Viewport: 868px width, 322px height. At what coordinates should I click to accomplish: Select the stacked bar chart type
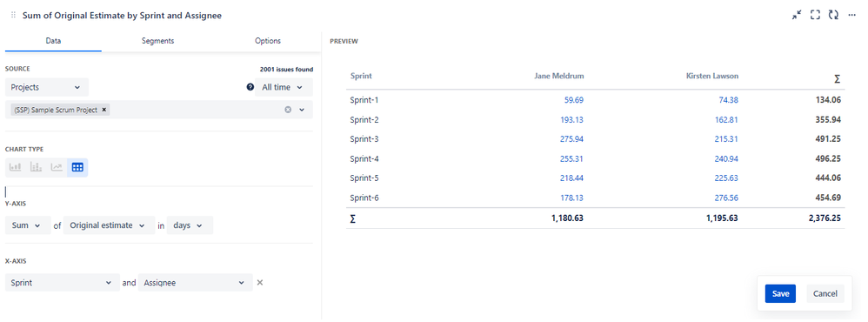pyautogui.click(x=36, y=167)
